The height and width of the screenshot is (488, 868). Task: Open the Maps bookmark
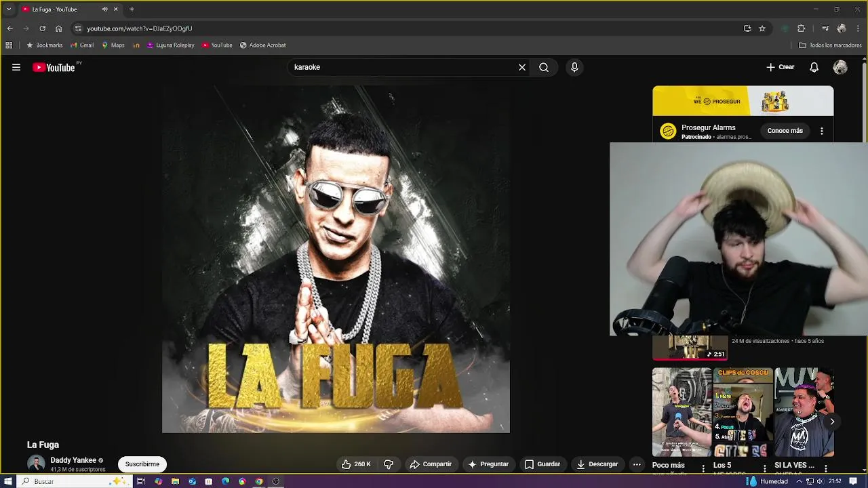[113, 45]
